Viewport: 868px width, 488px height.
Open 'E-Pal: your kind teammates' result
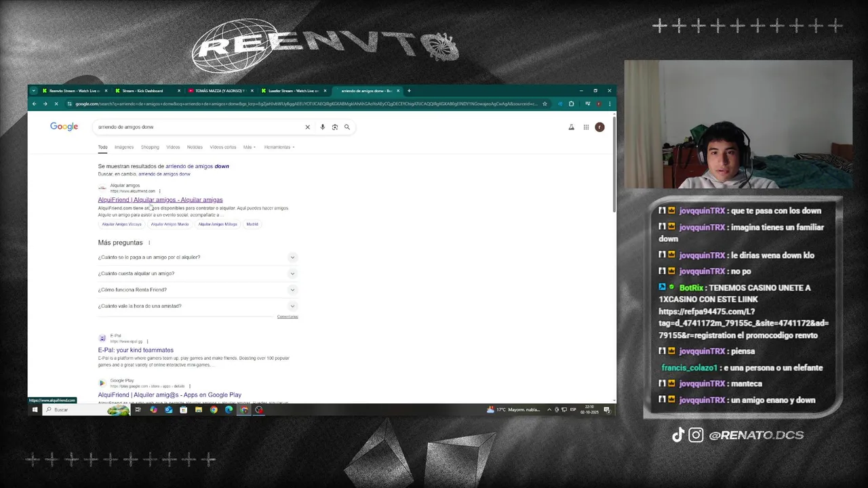click(x=136, y=350)
